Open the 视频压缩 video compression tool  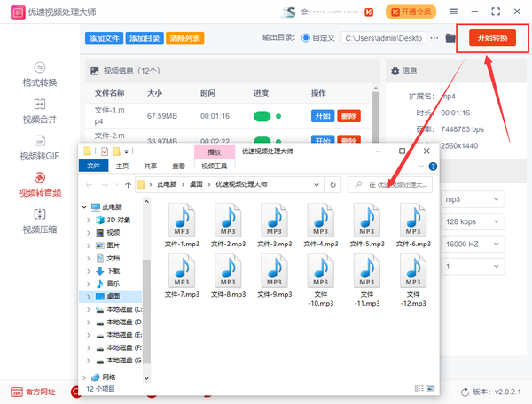[x=40, y=221]
